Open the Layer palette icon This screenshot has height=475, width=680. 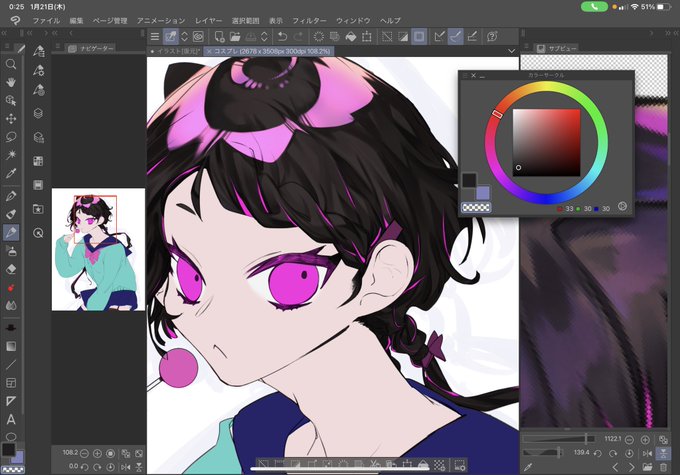39,114
